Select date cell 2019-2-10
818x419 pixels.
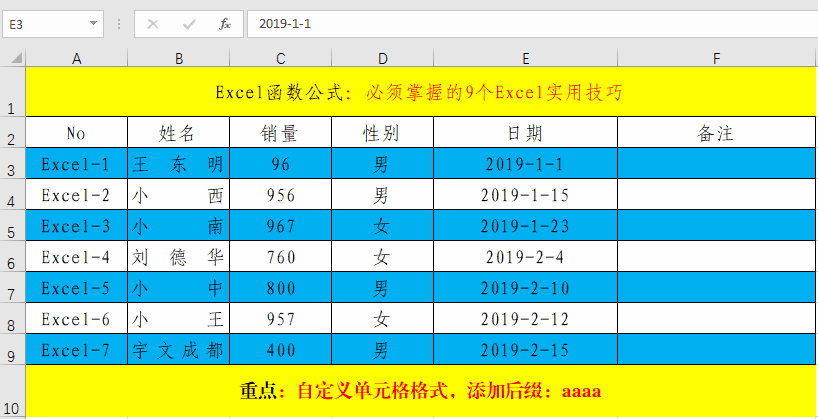pos(525,287)
